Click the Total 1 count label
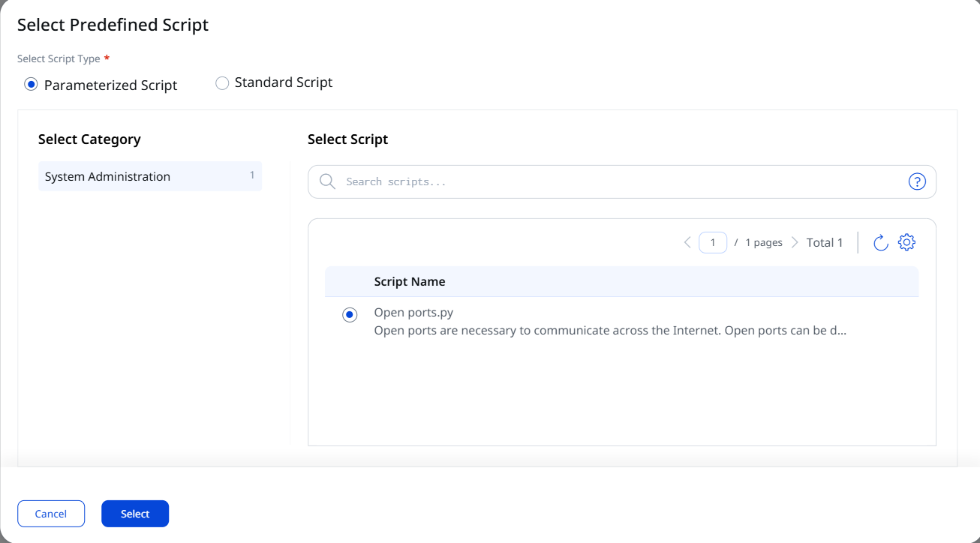The width and height of the screenshot is (980, 543). (x=825, y=242)
